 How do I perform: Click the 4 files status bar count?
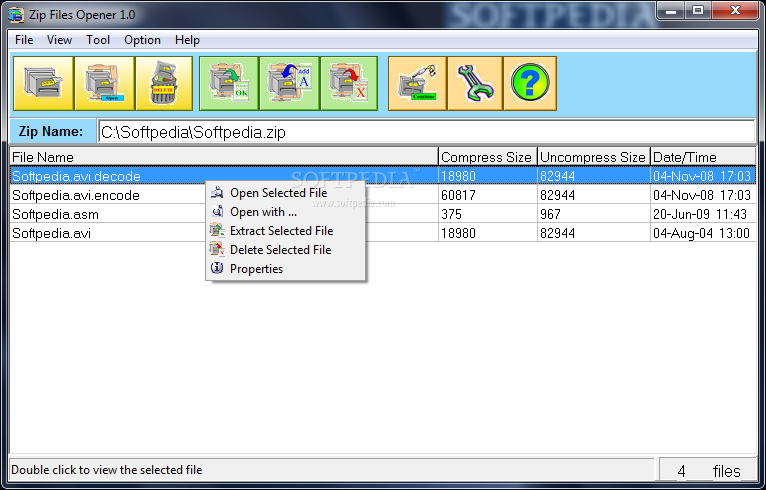708,470
